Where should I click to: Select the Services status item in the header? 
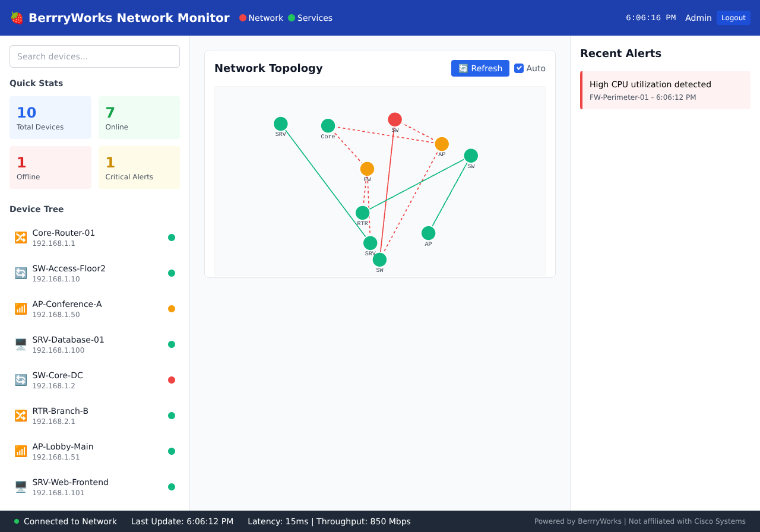tap(310, 18)
